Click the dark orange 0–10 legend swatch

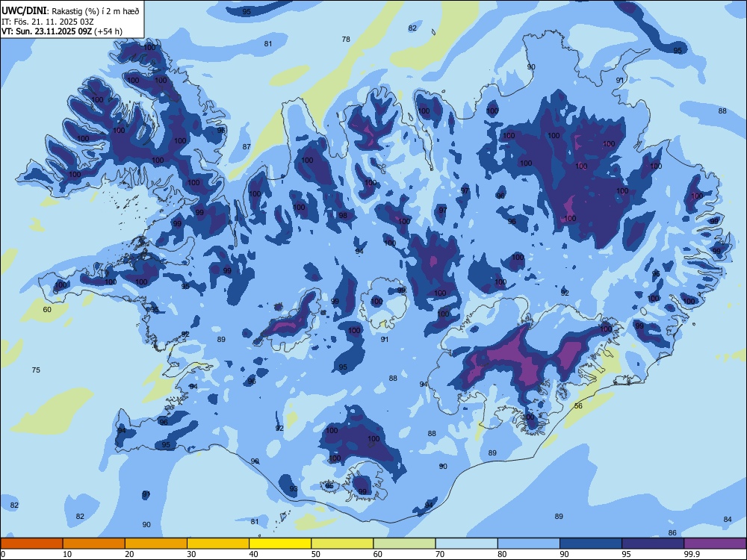[x=31, y=544]
